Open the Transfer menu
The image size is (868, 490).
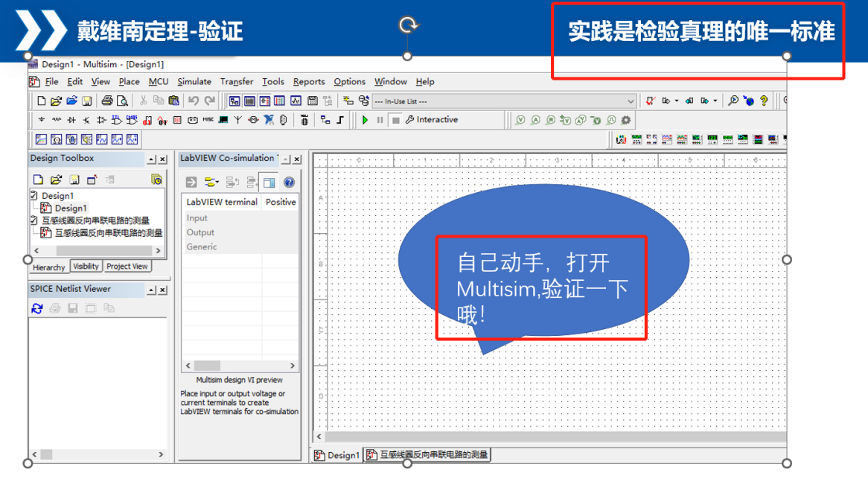(x=237, y=81)
